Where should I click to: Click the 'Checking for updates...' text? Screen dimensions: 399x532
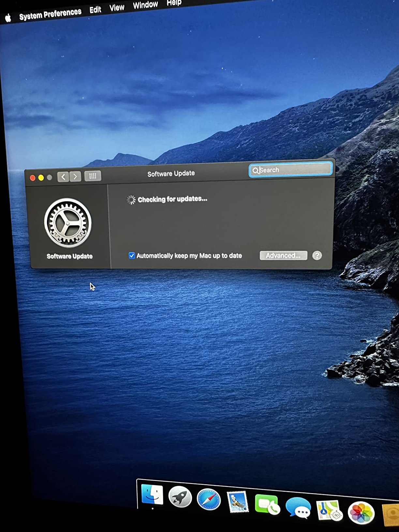coord(172,199)
